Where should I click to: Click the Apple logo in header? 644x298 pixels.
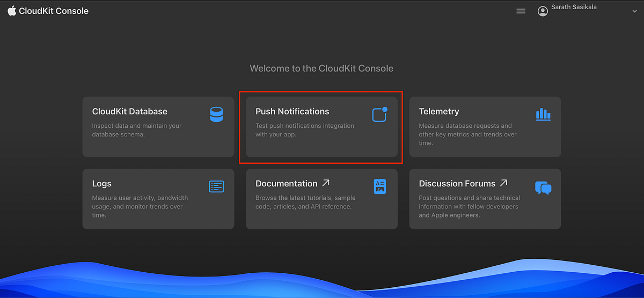coord(12,11)
